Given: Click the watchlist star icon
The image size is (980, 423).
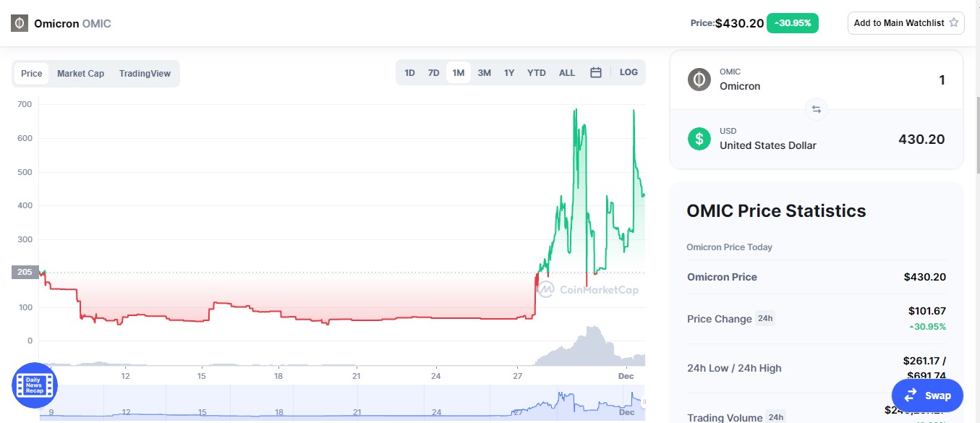Looking at the screenshot, I should (954, 23).
